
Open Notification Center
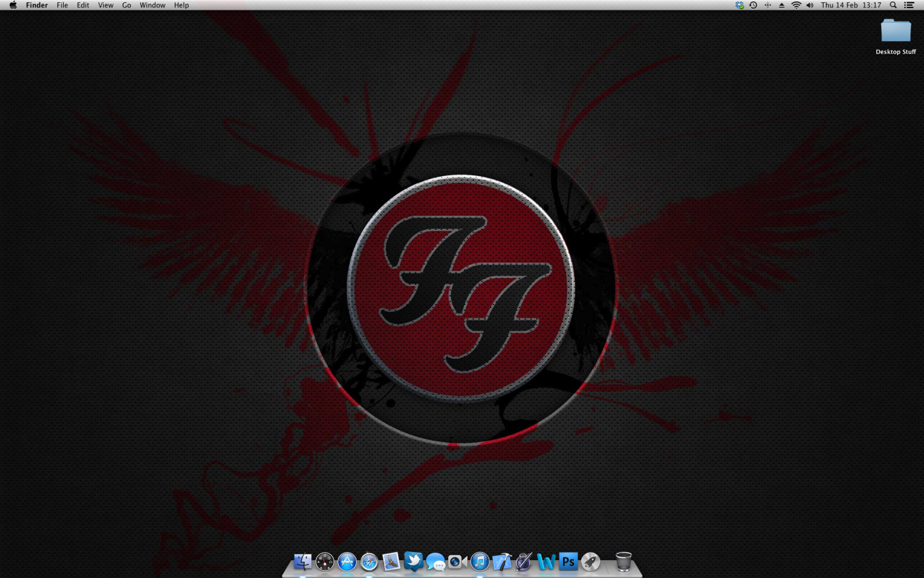(x=909, y=5)
